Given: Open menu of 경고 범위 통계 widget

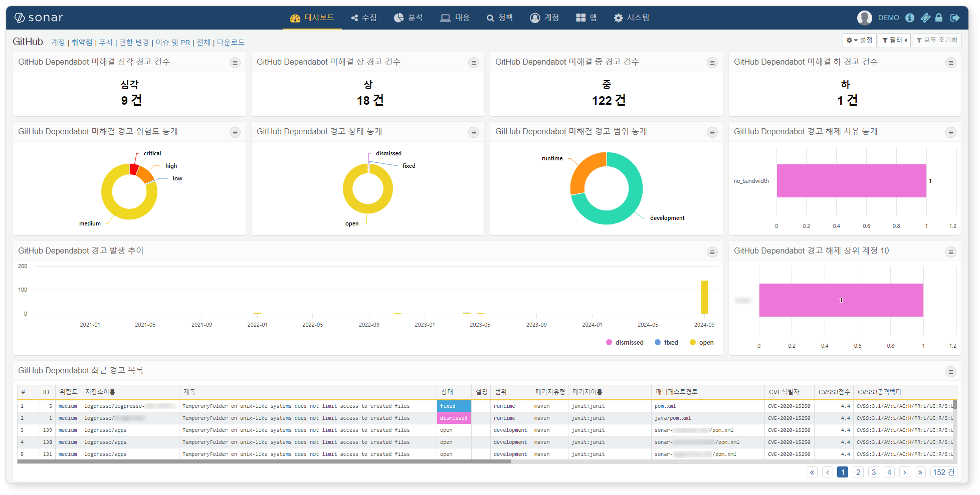Looking at the screenshot, I should click(x=712, y=132).
